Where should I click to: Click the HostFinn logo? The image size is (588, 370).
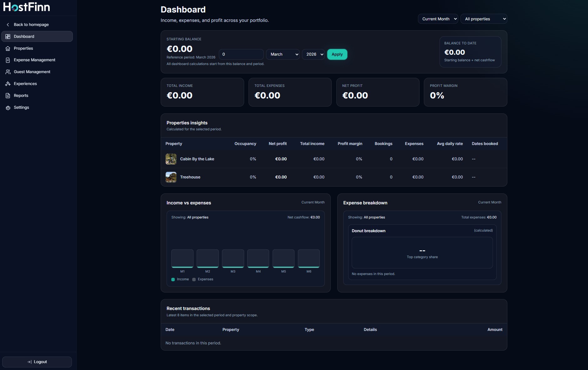27,7
